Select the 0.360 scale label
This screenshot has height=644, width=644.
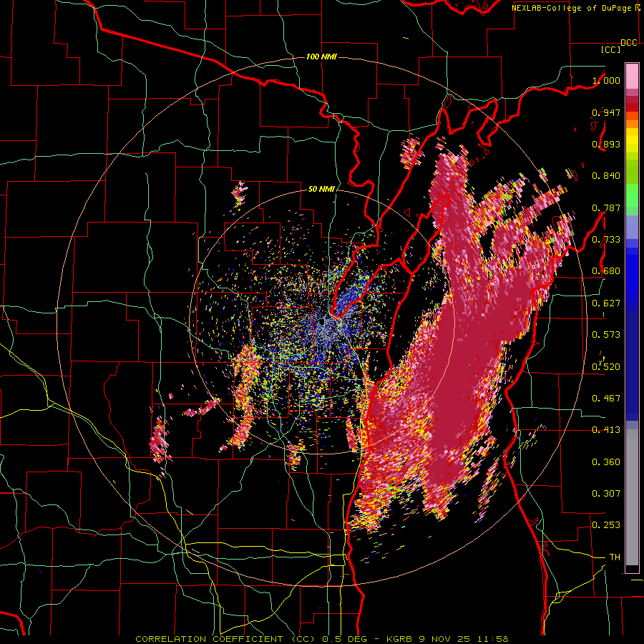606,462
